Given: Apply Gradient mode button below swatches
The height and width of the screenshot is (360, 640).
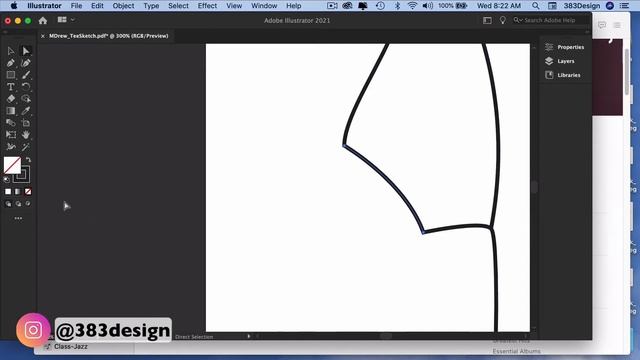Looking at the screenshot, I should 18,191.
